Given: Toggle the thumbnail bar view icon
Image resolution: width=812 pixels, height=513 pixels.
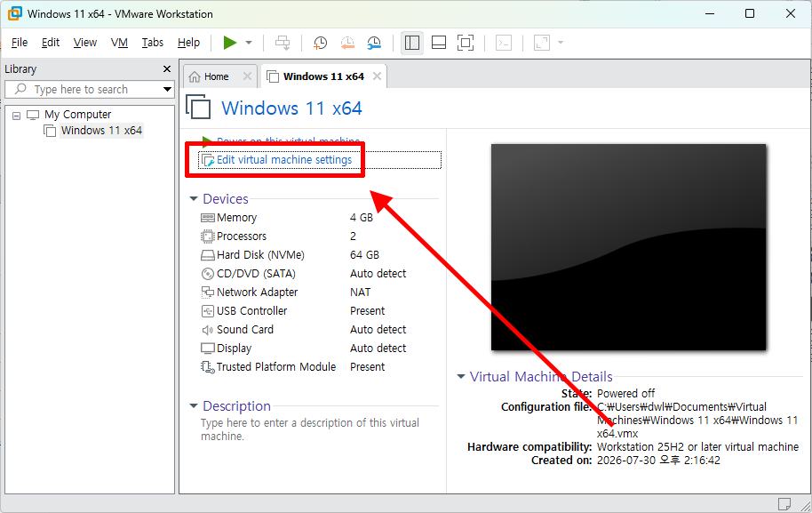Looking at the screenshot, I should [439, 43].
